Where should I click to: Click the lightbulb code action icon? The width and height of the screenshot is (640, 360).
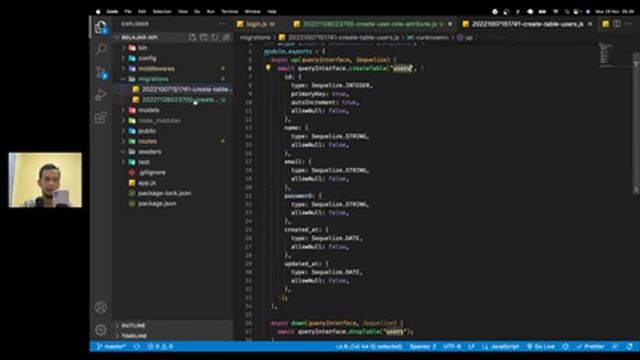coord(268,68)
